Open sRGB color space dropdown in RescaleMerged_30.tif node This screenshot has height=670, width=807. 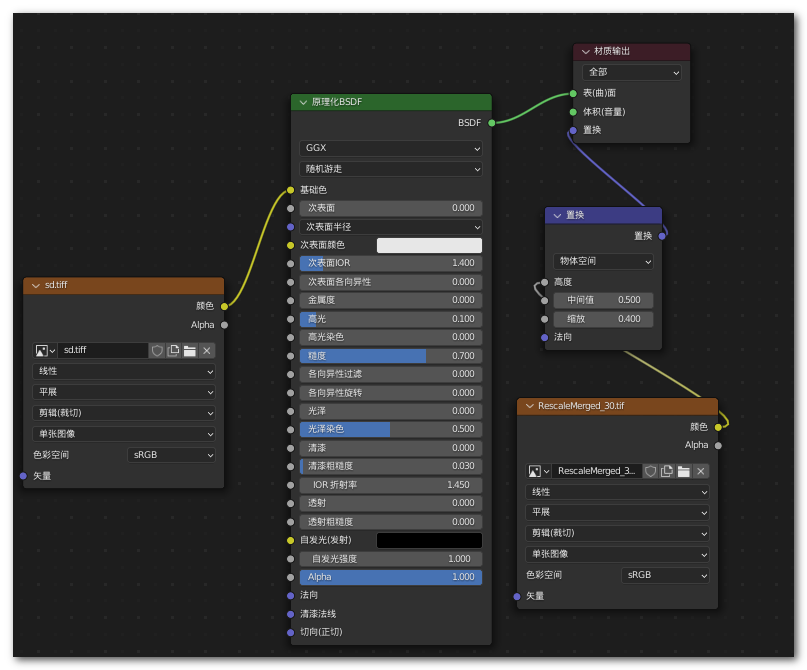click(665, 575)
